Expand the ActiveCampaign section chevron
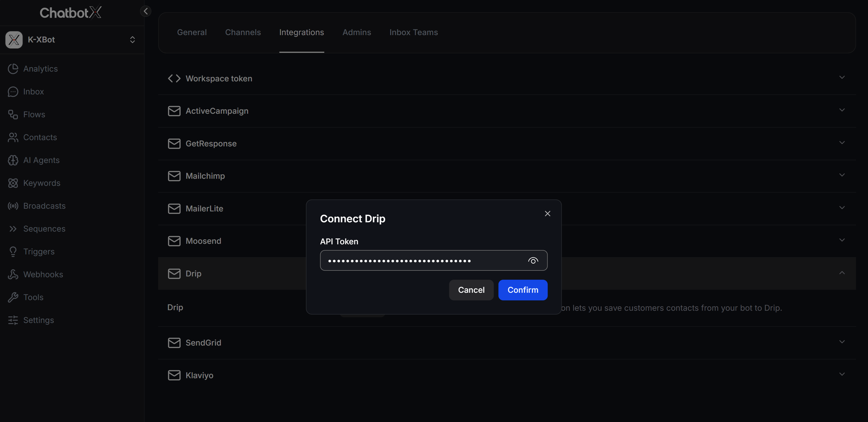The width and height of the screenshot is (868, 422). pos(842,110)
